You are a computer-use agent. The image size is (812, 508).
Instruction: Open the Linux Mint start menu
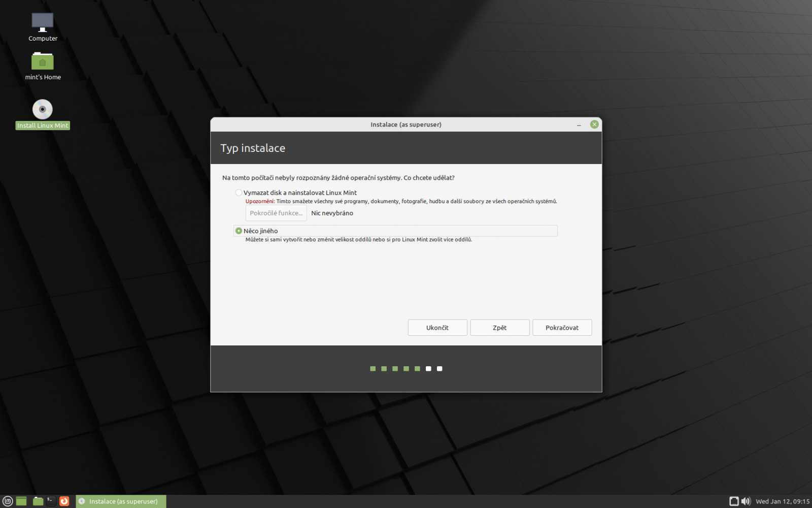pyautogui.click(x=8, y=501)
